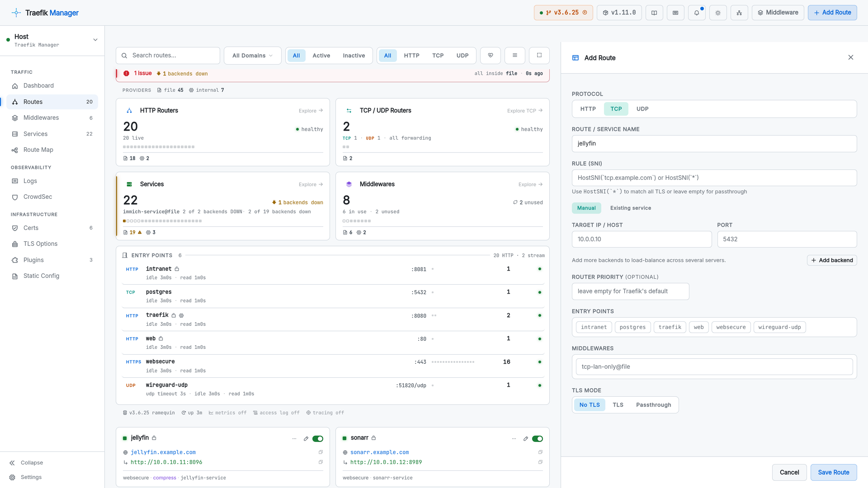Toggle the postgres entry point chip
Image resolution: width=868 pixels, height=488 pixels.
(x=632, y=327)
